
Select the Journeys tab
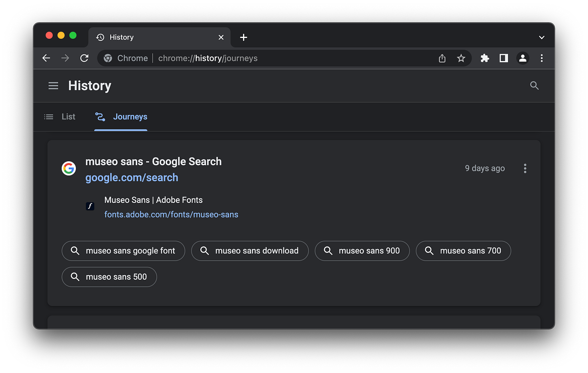point(121,117)
